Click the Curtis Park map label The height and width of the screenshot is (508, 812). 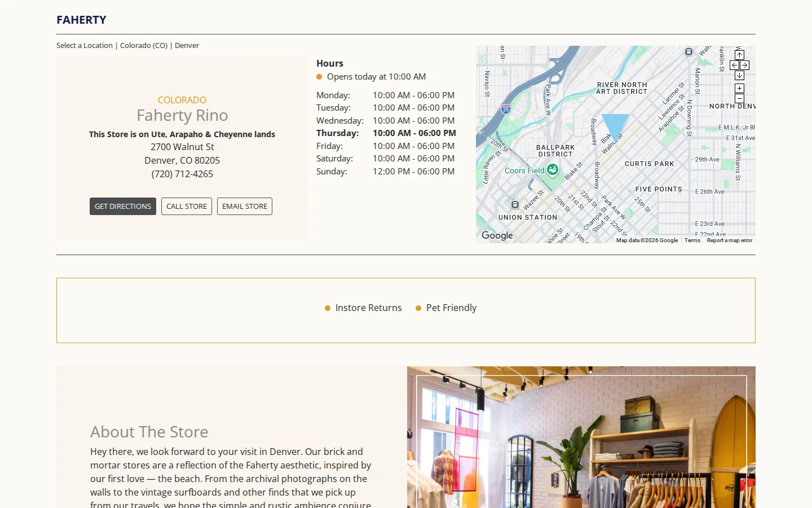click(x=649, y=164)
